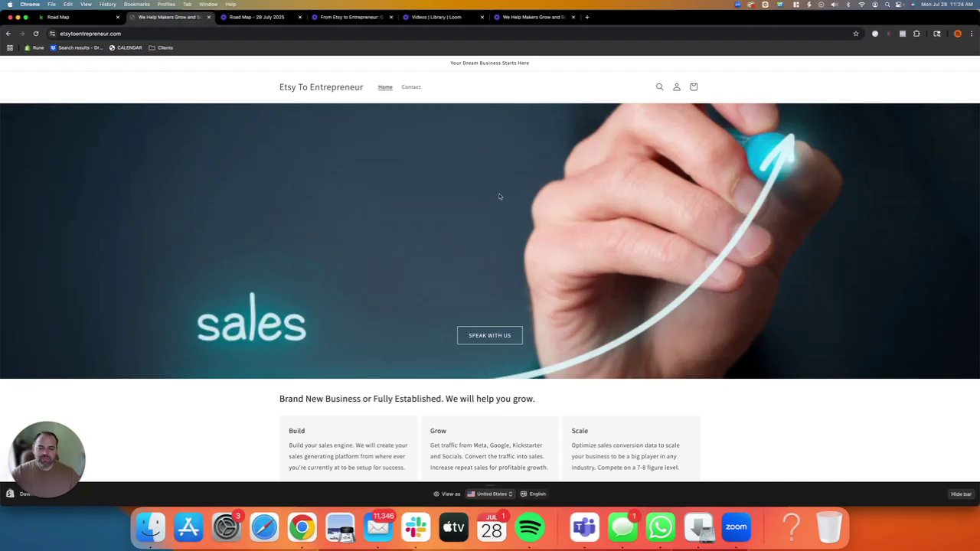Click the SPEAK WITH US button
This screenshot has width=980, height=551.
point(490,335)
